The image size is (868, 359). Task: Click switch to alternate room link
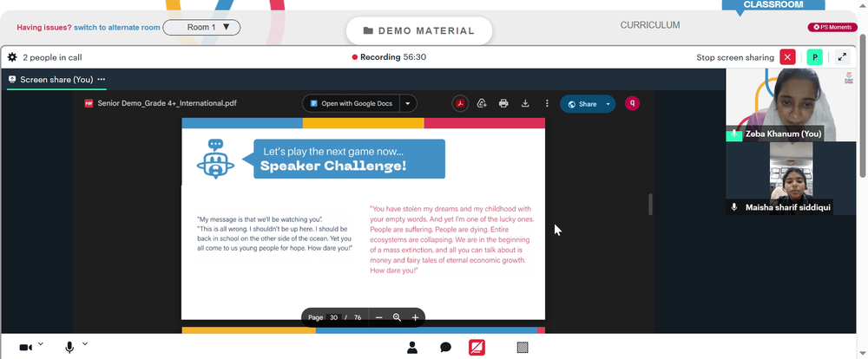click(117, 27)
